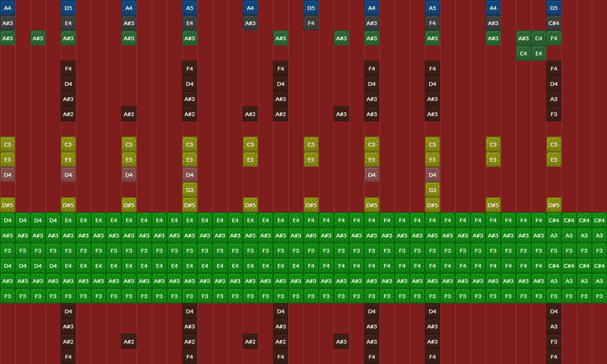
Task: Select brown F4 block directly below brown F3
Action: tap(554, 357)
